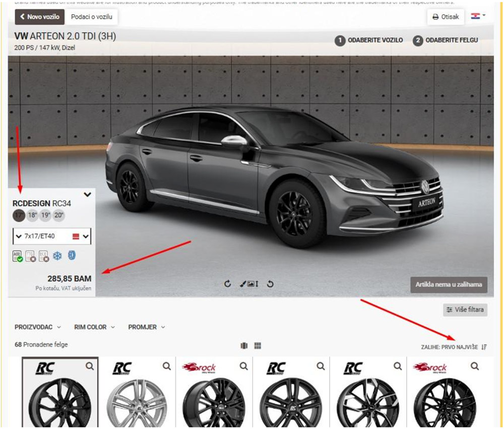Click the 68 Pronađene felge count
This screenshot has width=504, height=429.
pos(41,344)
